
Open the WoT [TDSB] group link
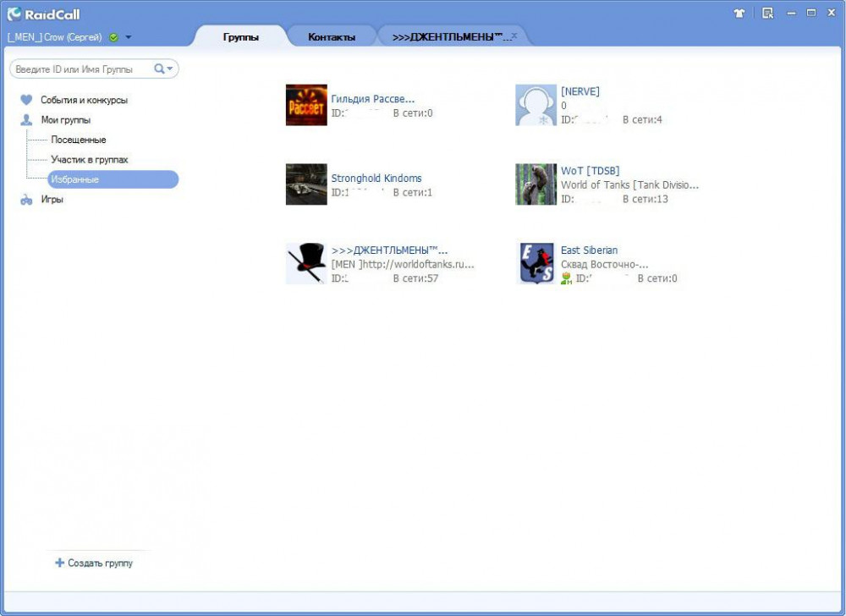pos(591,170)
